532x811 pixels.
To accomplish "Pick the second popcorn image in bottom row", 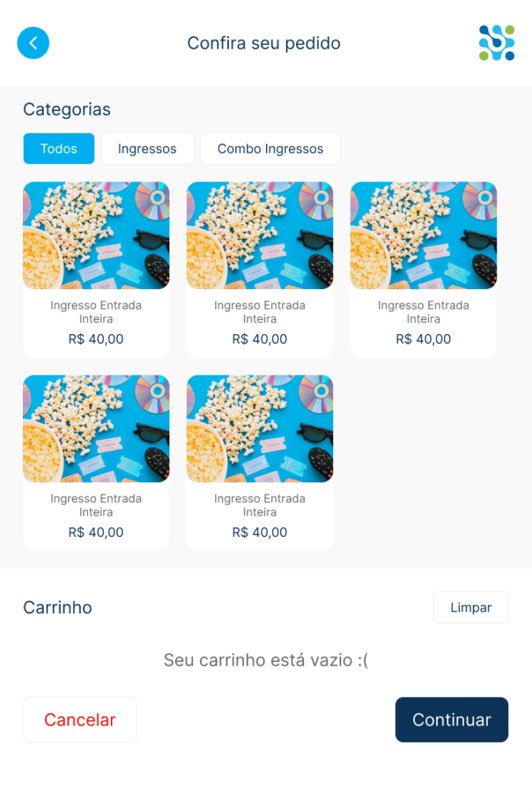I will 260,428.
